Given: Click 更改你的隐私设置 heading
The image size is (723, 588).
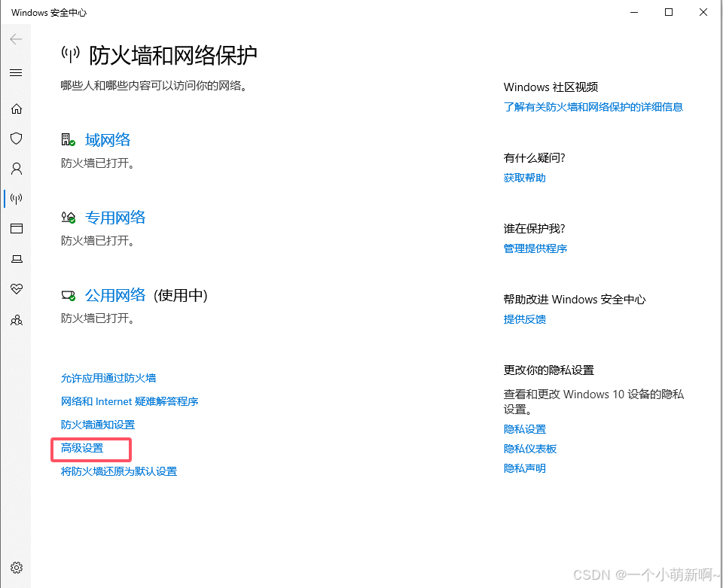Looking at the screenshot, I should [549, 370].
